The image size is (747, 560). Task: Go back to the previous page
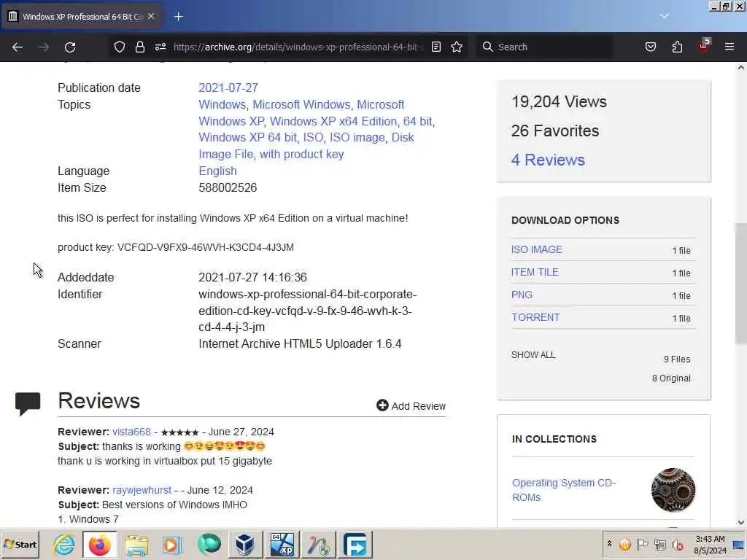[x=18, y=47]
